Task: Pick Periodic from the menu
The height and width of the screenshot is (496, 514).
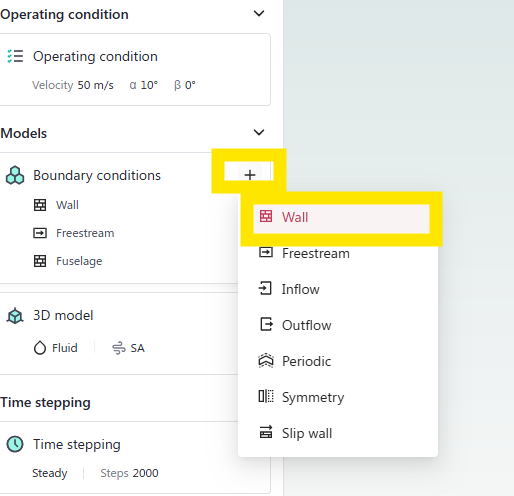Action: 338,361
